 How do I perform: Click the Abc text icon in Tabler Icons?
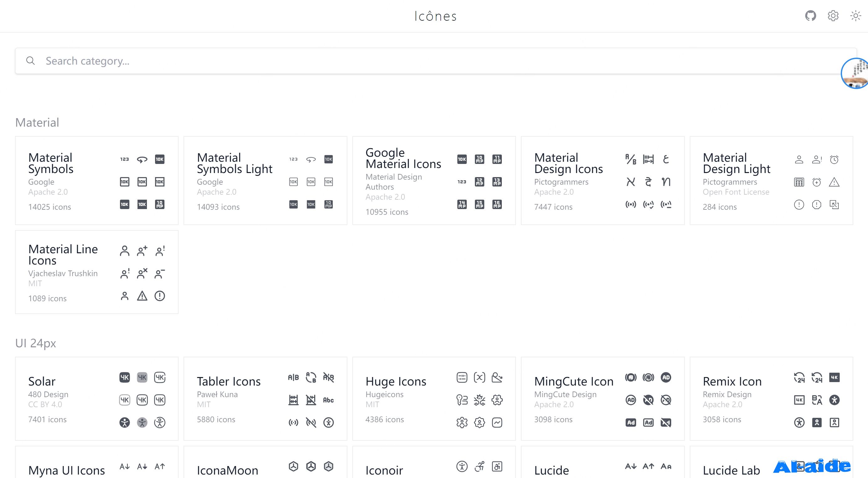[329, 400]
